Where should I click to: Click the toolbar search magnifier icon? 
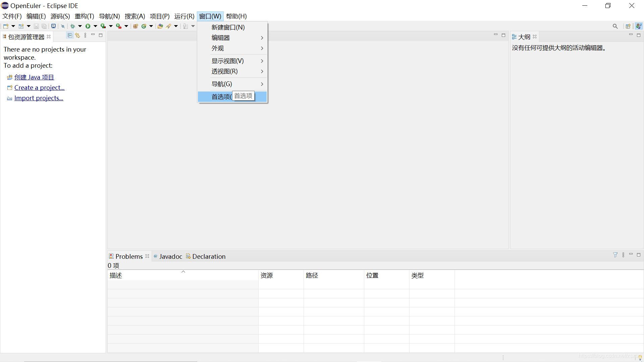tap(615, 26)
